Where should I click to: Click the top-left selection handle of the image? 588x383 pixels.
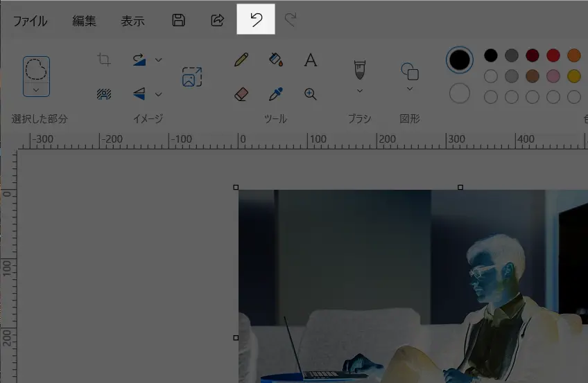[x=236, y=187]
